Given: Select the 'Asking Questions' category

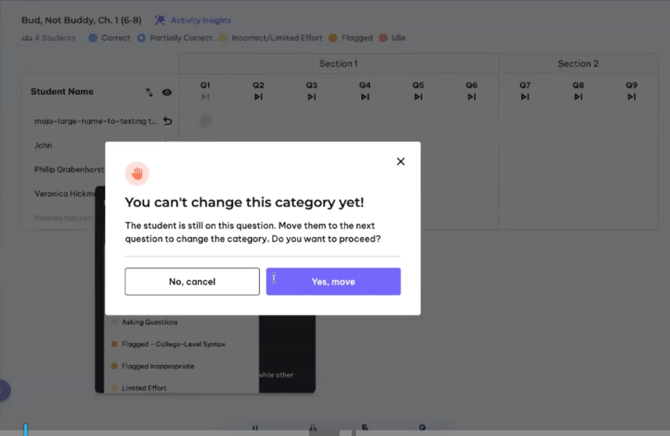Looking at the screenshot, I should click(x=149, y=322).
